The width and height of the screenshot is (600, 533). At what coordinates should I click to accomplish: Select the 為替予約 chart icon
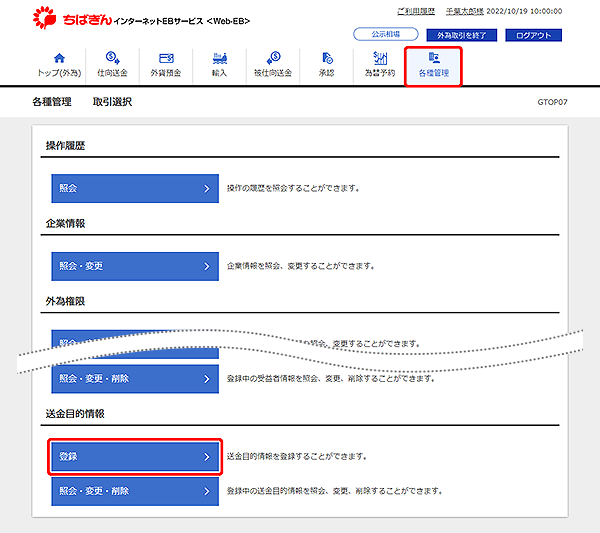coord(380,58)
